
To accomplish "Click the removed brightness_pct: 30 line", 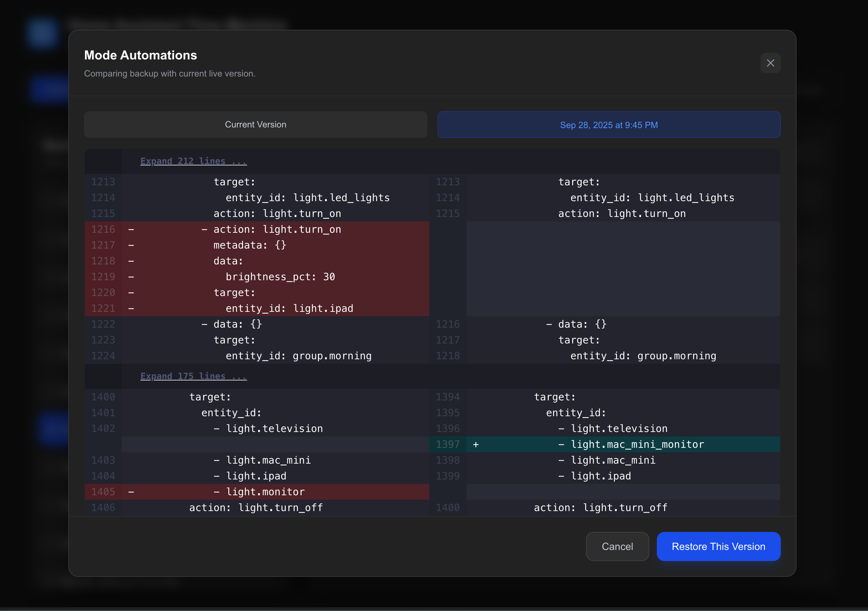I will pos(280,277).
